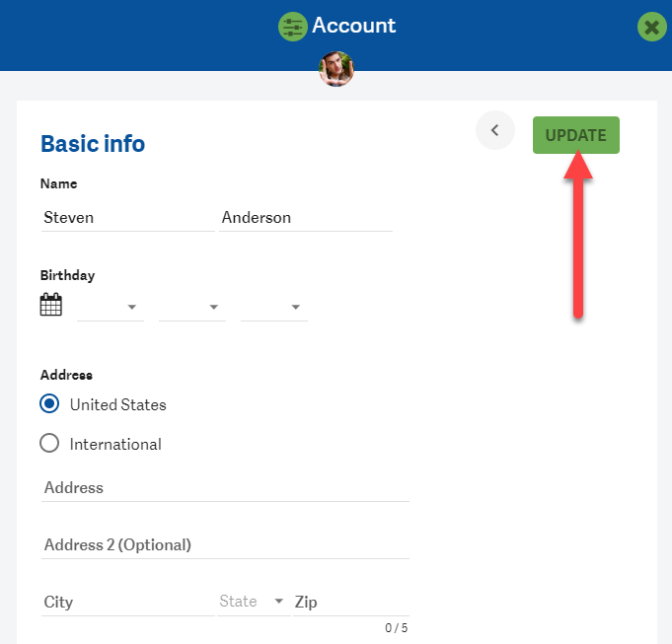Viewport: 672px width, 644px height.
Task: Close the Account panel with the X icon
Action: point(652,27)
